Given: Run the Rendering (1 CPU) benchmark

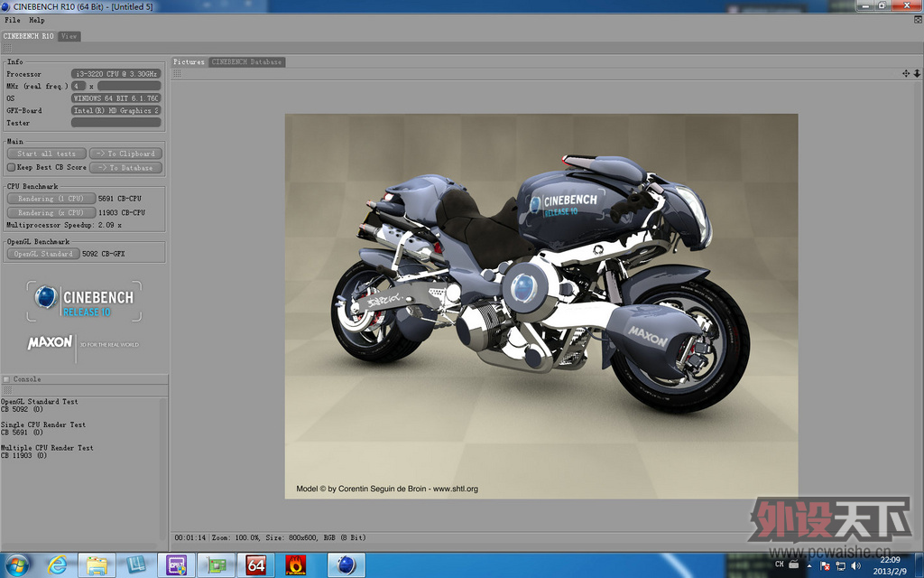Looking at the screenshot, I should (51, 199).
